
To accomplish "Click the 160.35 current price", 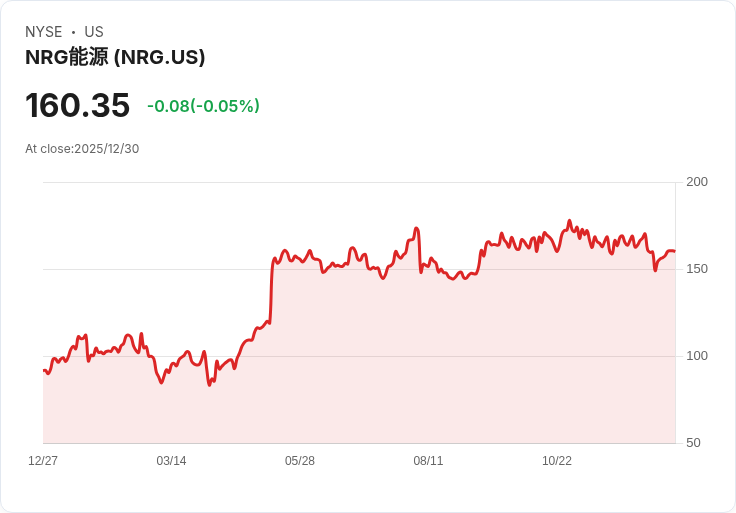I will [x=77, y=106].
